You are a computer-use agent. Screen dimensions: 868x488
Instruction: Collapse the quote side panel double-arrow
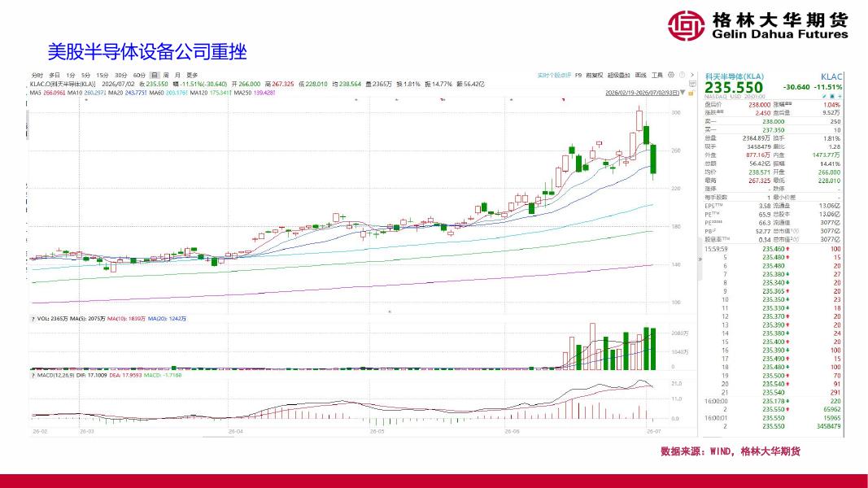click(700, 259)
